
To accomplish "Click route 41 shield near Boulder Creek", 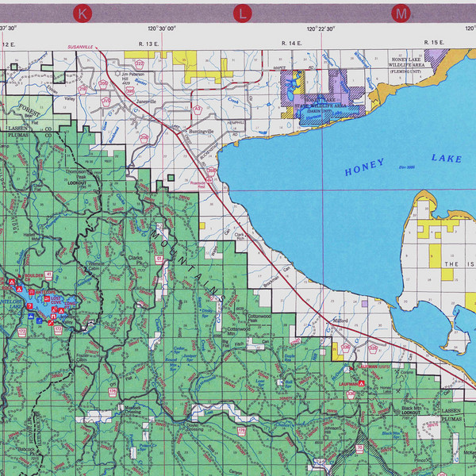I will 48,274.
